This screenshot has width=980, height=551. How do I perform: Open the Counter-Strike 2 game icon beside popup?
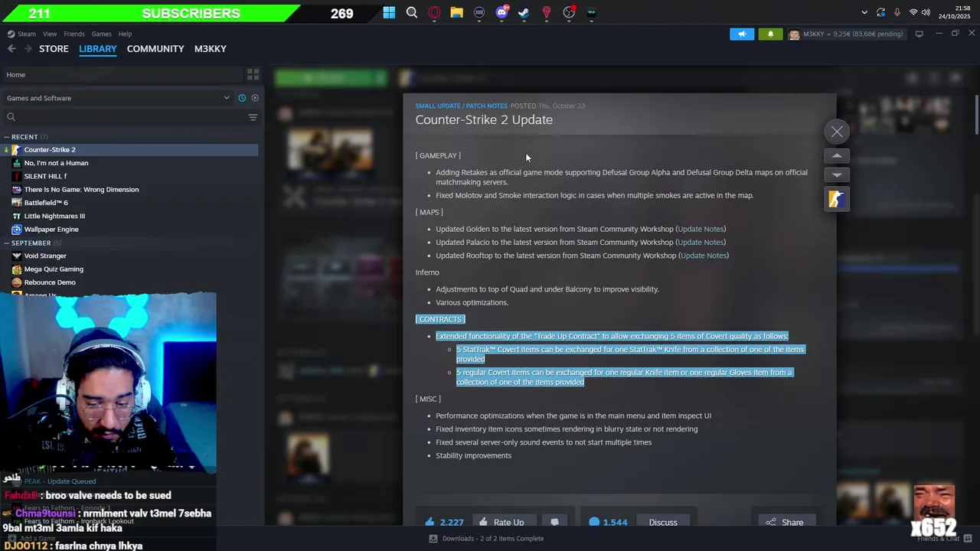coord(837,199)
